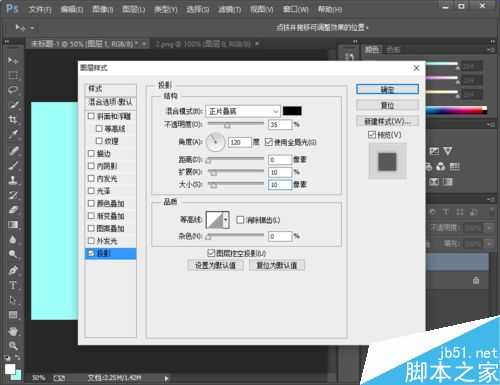500x385 pixels.
Task: Open the 图像(I) (Image) menu
Action: point(102,9)
